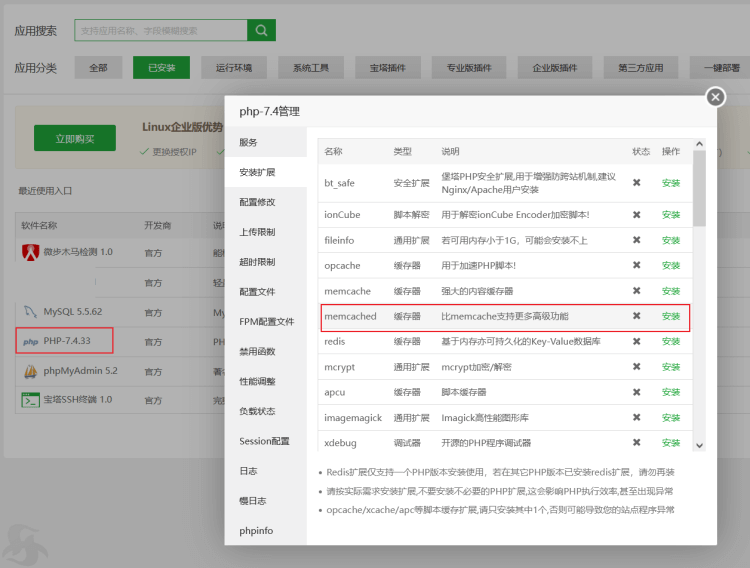Image resolution: width=750 pixels, height=568 pixels.
Task: Select the 企业版插件 category tab
Action: [x=555, y=67]
